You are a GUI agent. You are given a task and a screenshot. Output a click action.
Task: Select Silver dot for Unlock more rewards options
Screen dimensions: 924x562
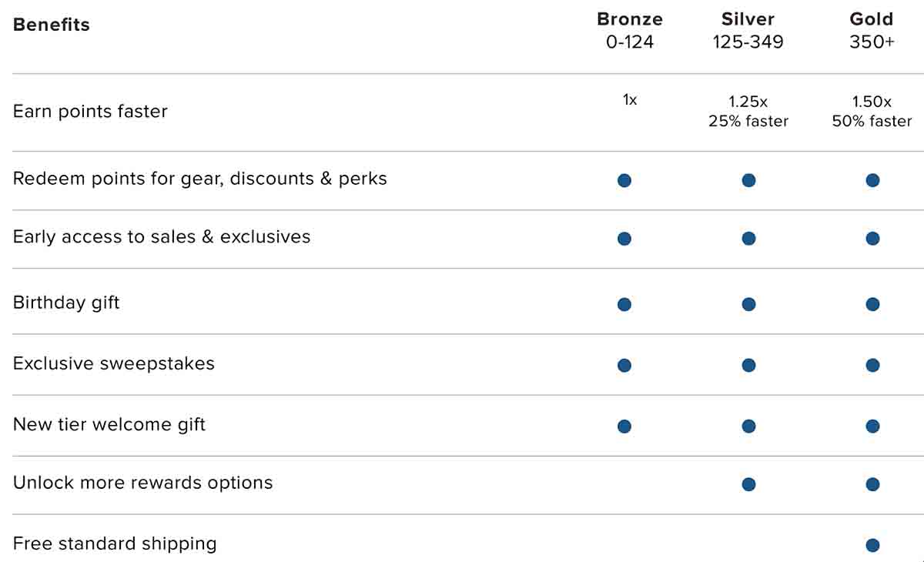748,484
